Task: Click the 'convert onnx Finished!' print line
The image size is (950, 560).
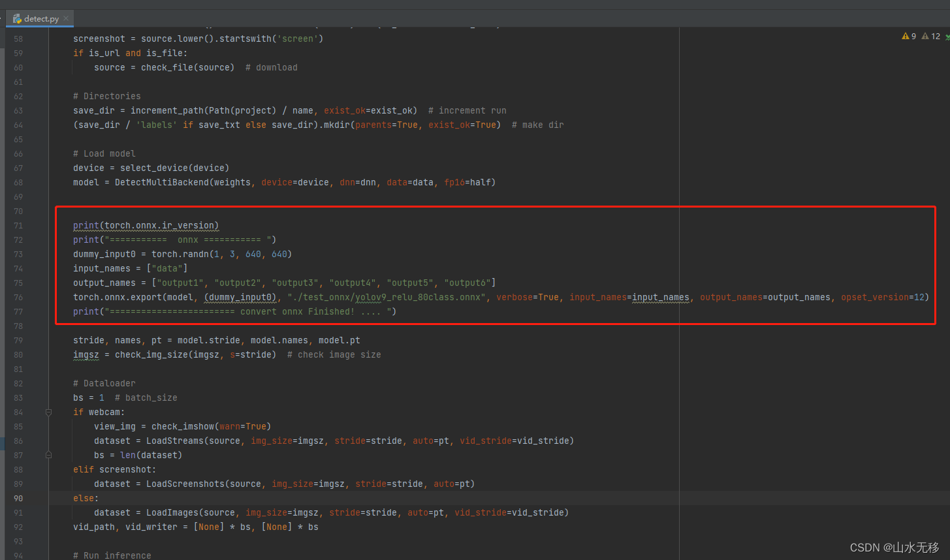Action: click(x=235, y=311)
